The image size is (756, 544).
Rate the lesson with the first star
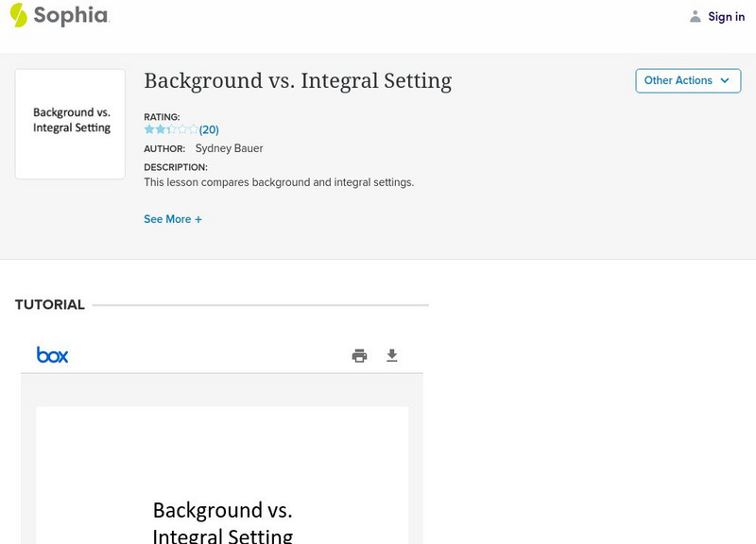click(x=149, y=129)
